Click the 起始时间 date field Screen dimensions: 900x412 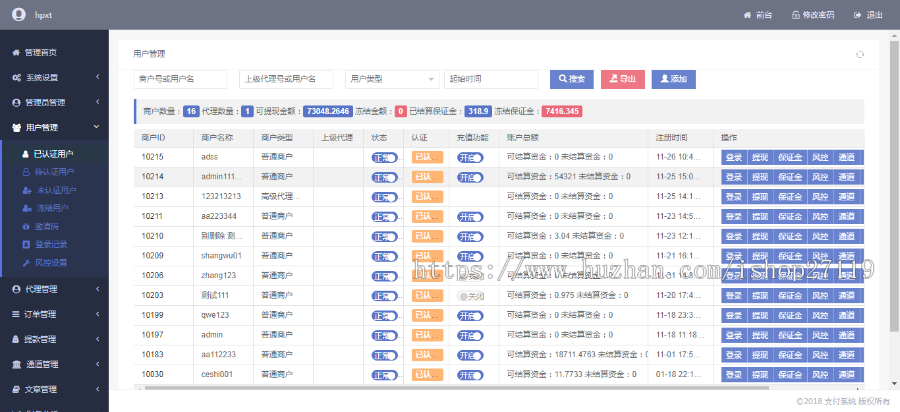click(x=491, y=79)
